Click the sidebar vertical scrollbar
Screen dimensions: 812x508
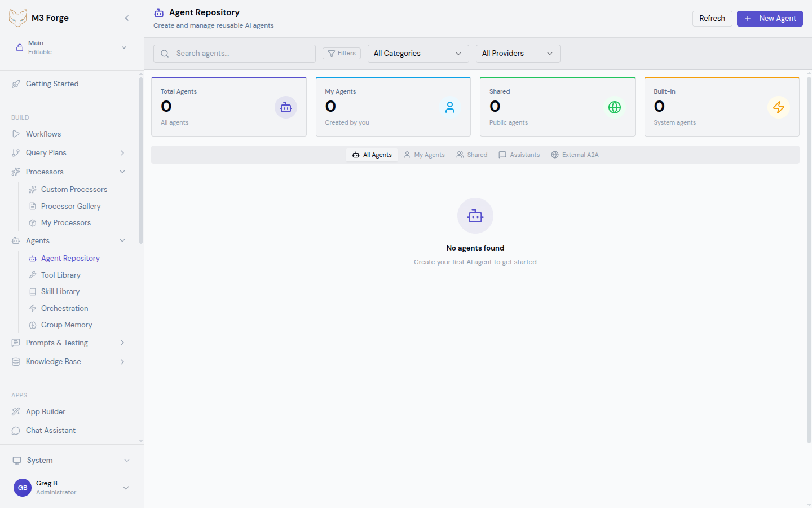(x=140, y=161)
